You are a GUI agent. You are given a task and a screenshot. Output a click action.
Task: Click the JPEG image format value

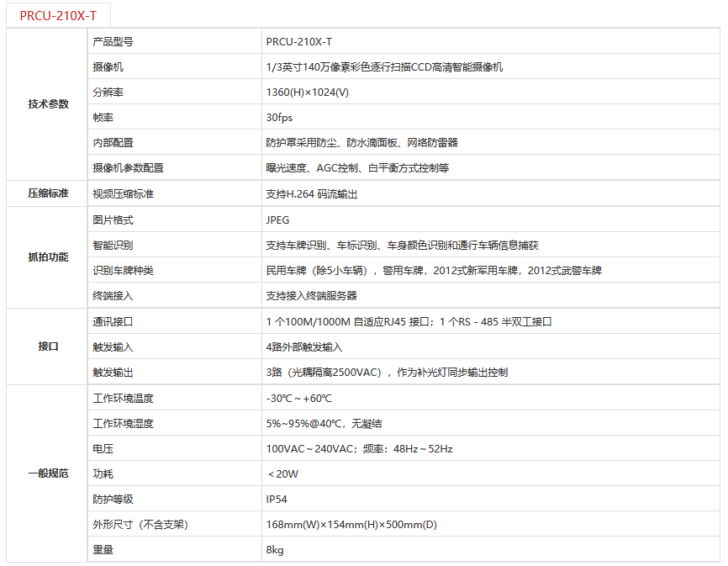pos(277,220)
